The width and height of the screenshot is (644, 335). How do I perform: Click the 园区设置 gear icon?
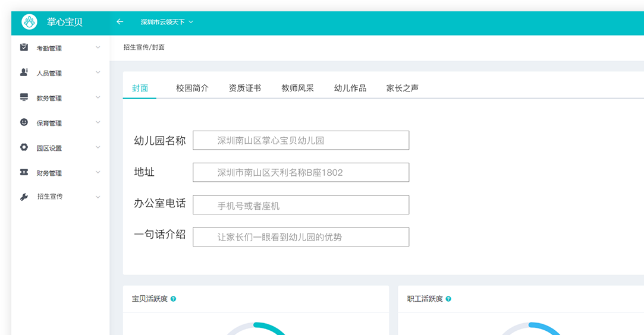[24, 147]
